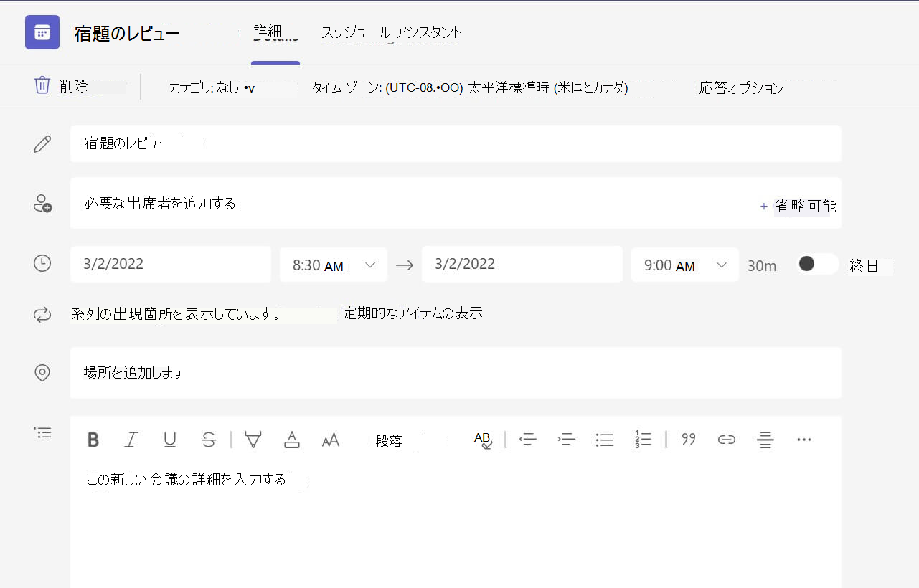Click 系列の出現箇所を表示しています text
Image resolution: width=919 pixels, height=588 pixels.
(176, 314)
